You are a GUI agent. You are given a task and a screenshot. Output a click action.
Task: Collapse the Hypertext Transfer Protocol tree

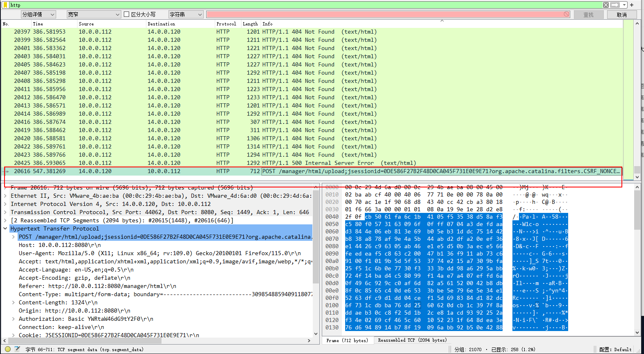click(5, 228)
